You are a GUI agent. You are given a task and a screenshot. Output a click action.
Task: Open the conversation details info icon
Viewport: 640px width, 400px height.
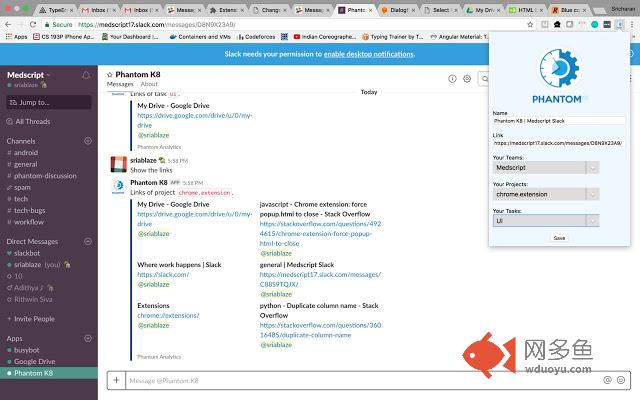(x=452, y=79)
